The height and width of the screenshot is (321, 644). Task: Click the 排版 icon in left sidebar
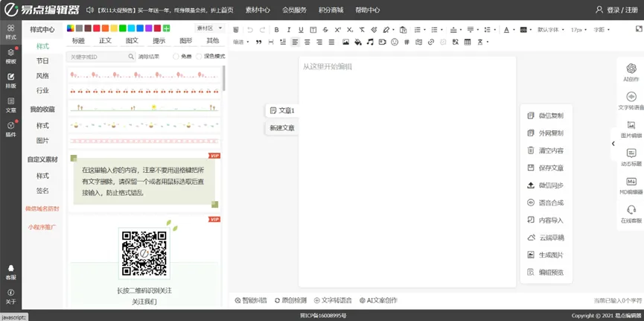[x=10, y=80]
